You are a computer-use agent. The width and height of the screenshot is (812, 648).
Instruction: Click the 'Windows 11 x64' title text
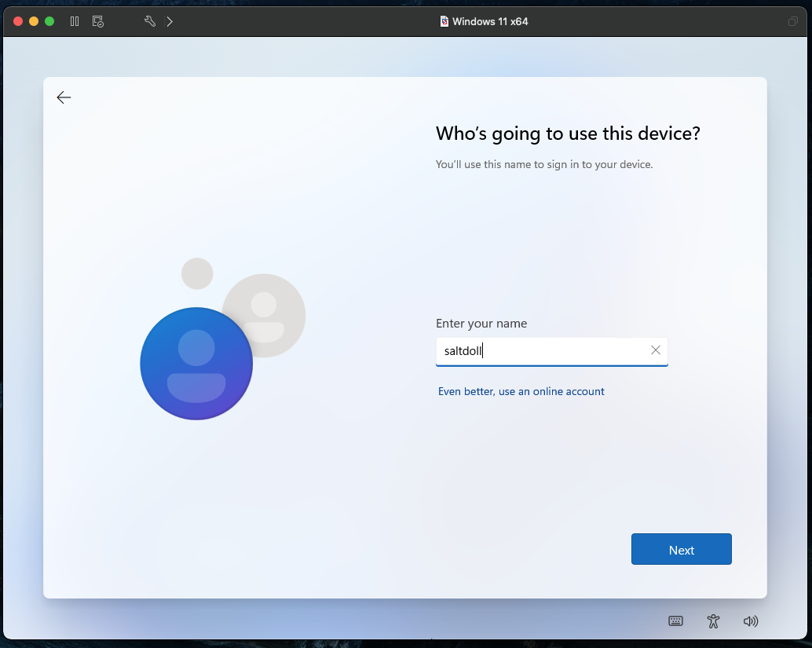coord(490,21)
